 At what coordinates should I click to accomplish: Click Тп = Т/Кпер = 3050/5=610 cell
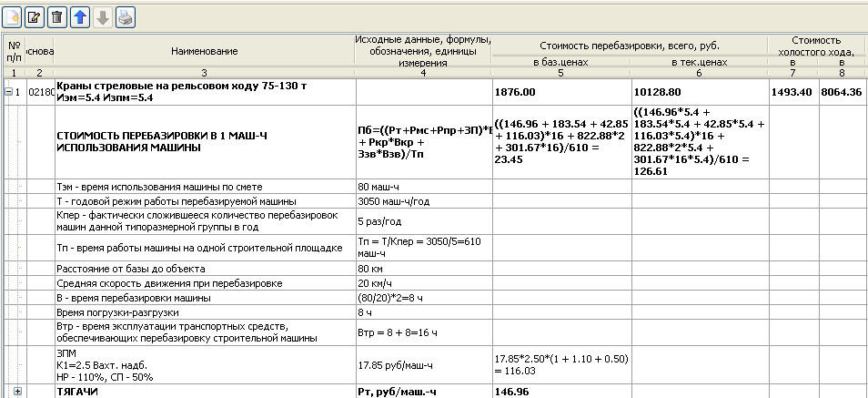coord(424,248)
